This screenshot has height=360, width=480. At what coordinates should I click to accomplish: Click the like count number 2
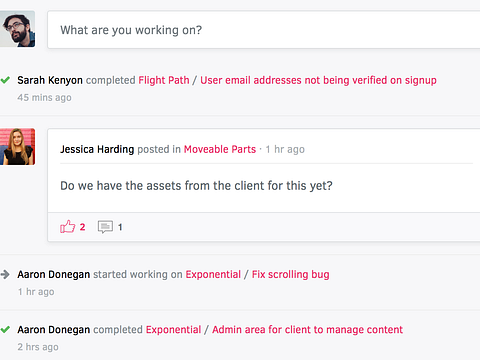(x=82, y=227)
